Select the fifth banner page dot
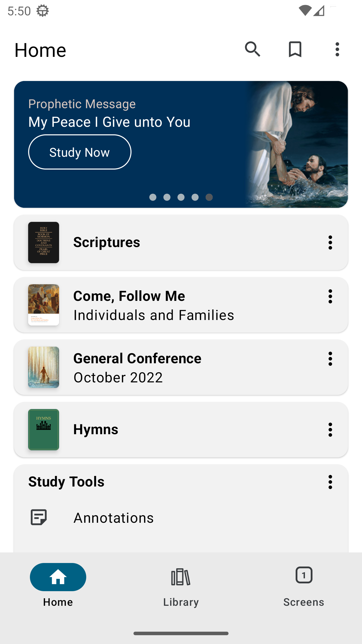The image size is (362, 644). coord(209,197)
